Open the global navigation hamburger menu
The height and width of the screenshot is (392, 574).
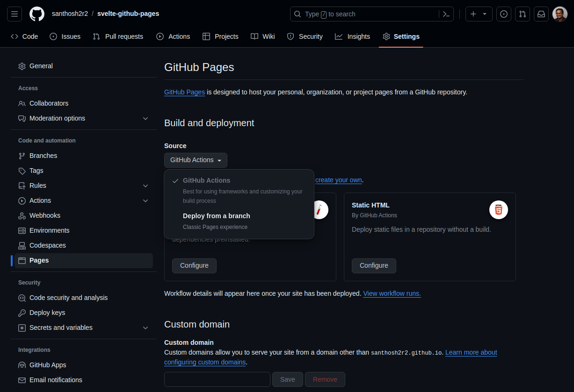pos(14,14)
